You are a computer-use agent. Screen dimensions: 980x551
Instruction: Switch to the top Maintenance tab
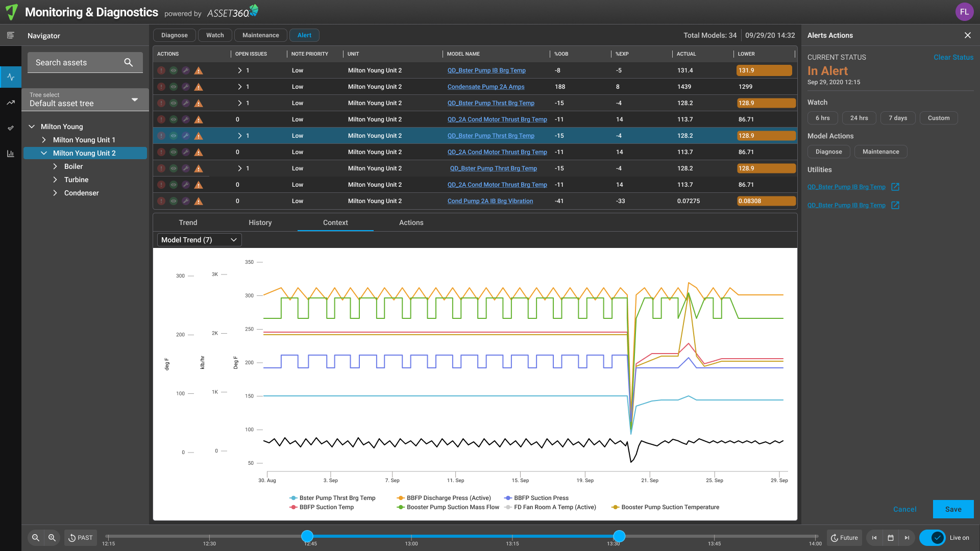261,35
